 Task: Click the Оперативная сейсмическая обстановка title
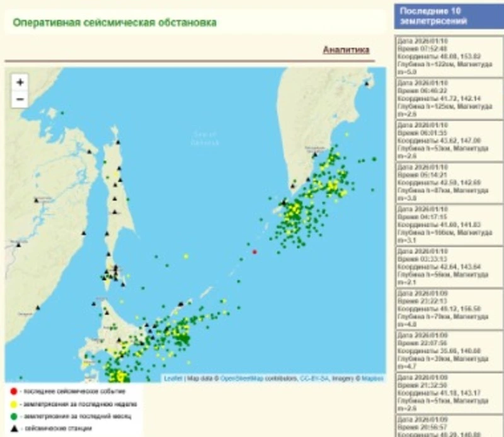click(115, 23)
